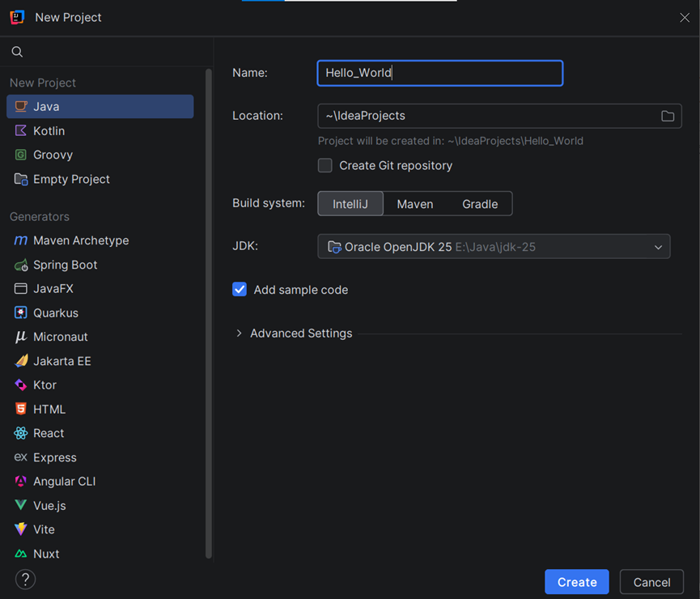Browse for location with folder icon
Image resolution: width=700 pixels, height=599 pixels.
668,116
